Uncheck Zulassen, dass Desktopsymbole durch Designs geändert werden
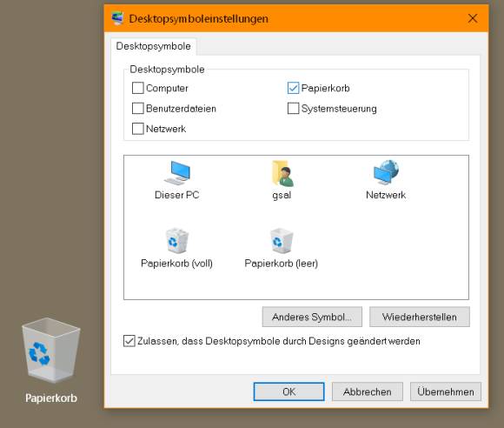The width and height of the screenshot is (504, 428). click(129, 341)
